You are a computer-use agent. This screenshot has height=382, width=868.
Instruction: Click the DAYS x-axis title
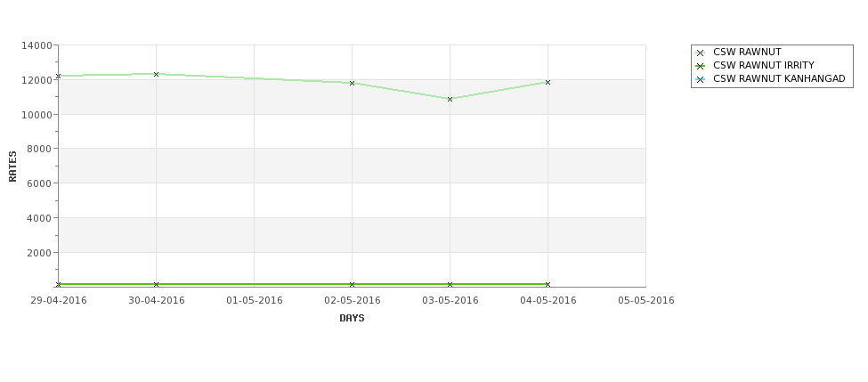pos(352,319)
